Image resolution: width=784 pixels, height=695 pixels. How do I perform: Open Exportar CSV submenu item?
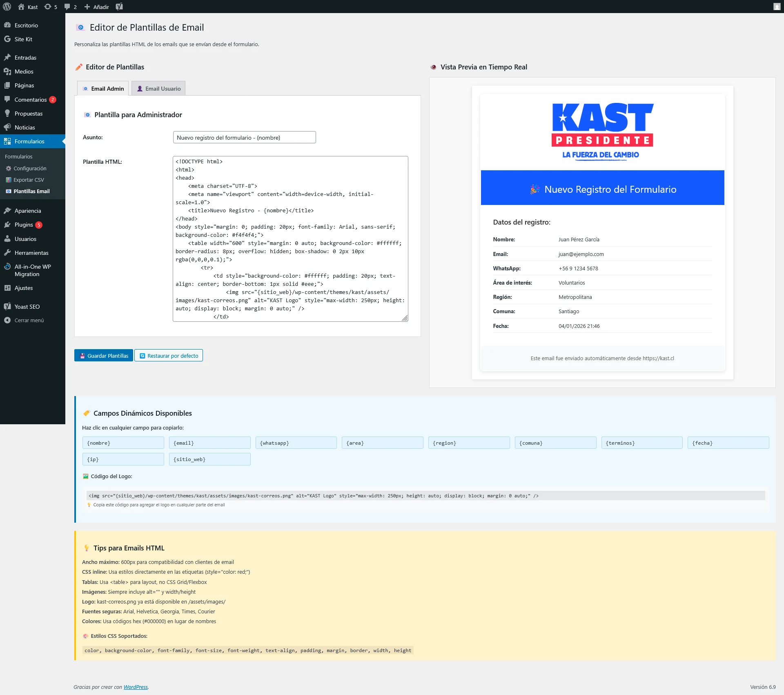[x=29, y=180]
